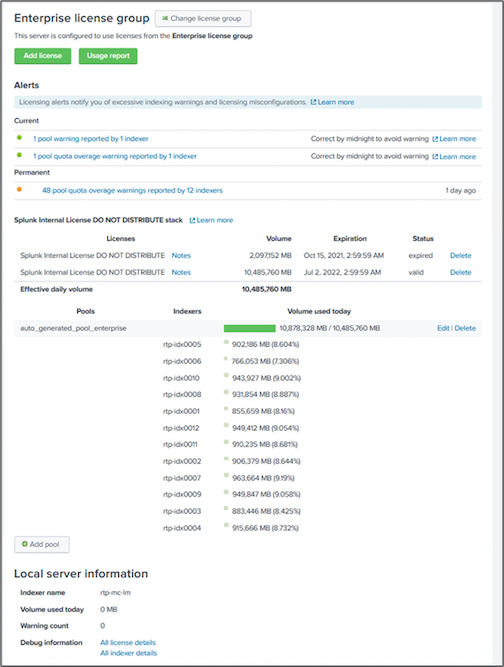Open Learn more link in Alerts banner
The image size is (504, 667).
(x=332, y=102)
